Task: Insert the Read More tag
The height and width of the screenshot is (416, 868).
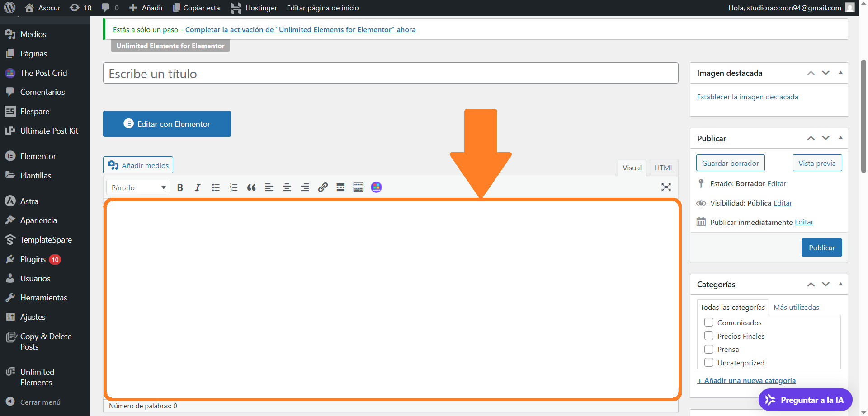Action: 340,187
